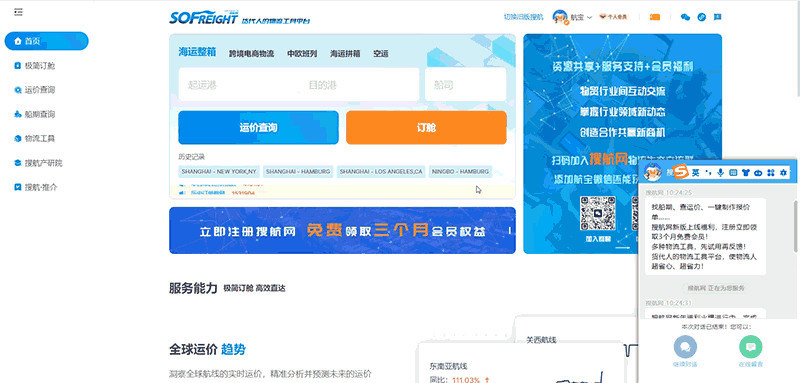Select the 跨境电商物流 tab
This screenshot has width=800, height=383.
point(251,53)
